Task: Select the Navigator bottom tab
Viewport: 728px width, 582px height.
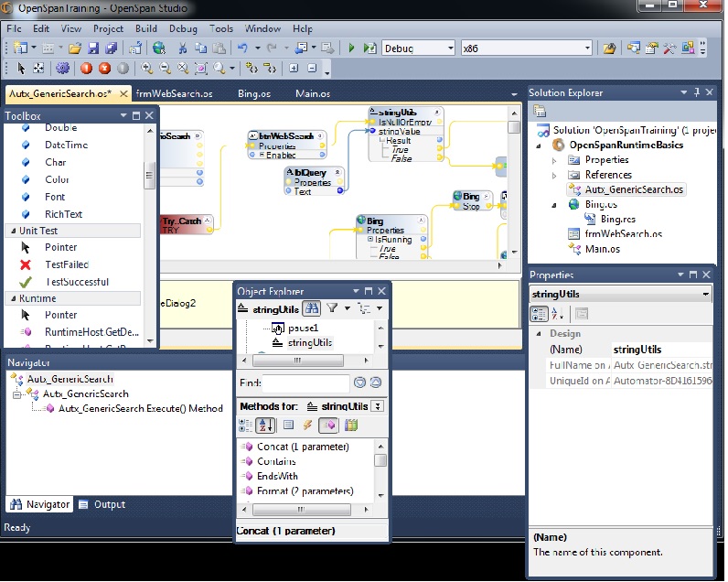Action: point(40,504)
